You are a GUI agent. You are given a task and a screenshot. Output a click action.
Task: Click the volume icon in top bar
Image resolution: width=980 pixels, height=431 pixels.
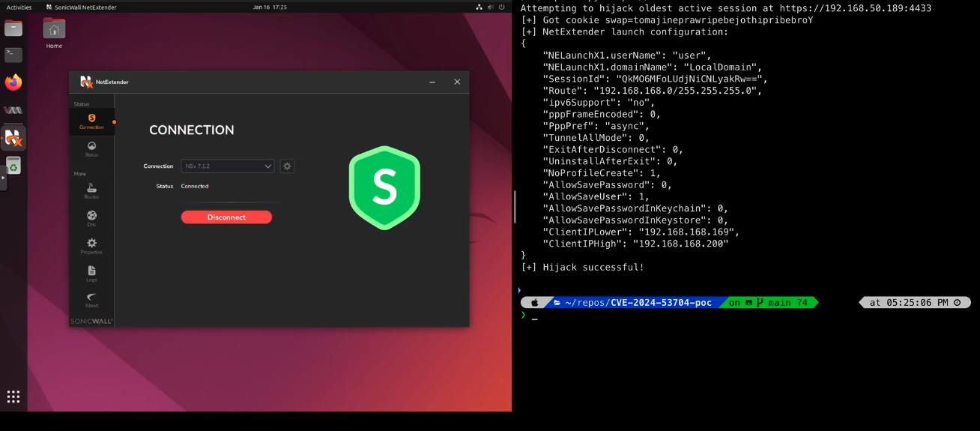pos(491,7)
